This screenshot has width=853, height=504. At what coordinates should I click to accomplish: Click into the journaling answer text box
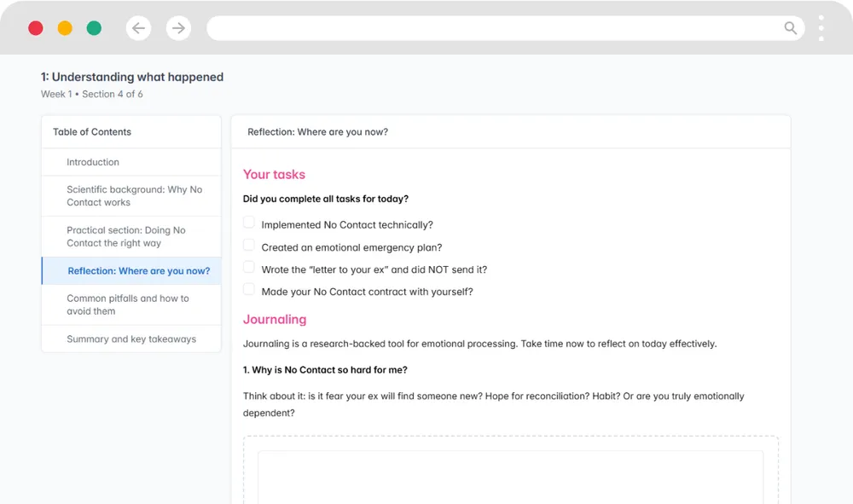click(510, 478)
